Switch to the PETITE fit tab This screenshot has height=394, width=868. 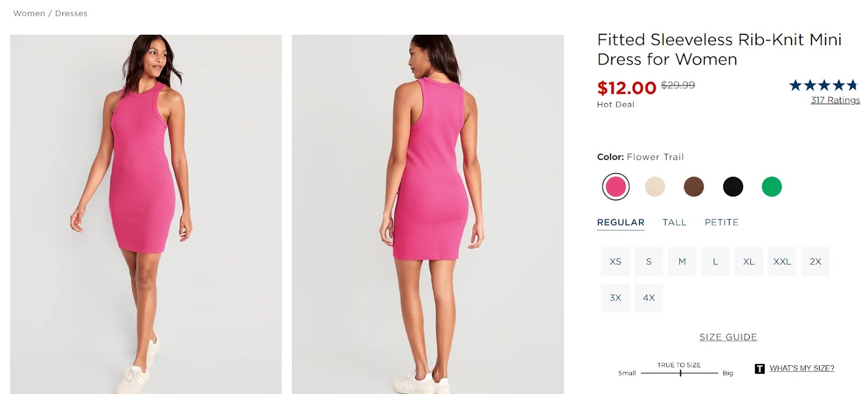click(722, 223)
